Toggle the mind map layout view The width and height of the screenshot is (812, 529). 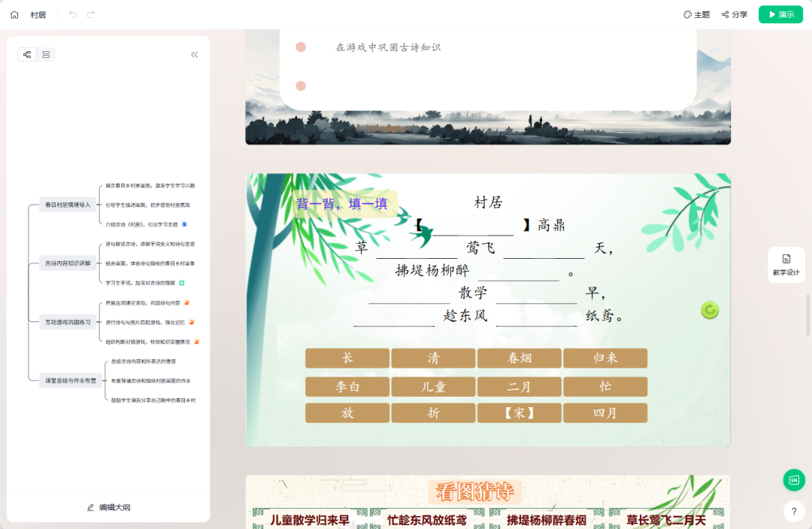[x=26, y=54]
